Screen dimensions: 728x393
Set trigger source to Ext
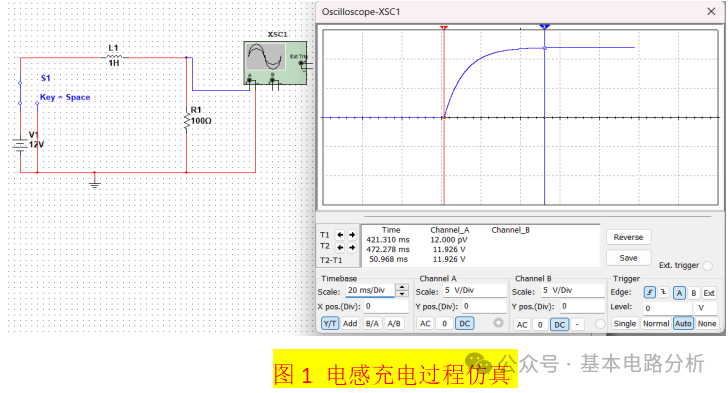708,293
